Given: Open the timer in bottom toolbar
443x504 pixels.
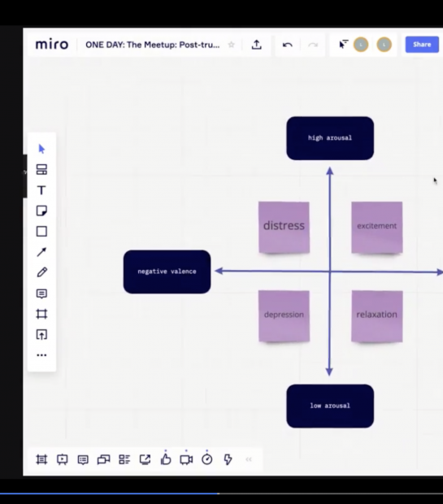Looking at the screenshot, I should (207, 459).
